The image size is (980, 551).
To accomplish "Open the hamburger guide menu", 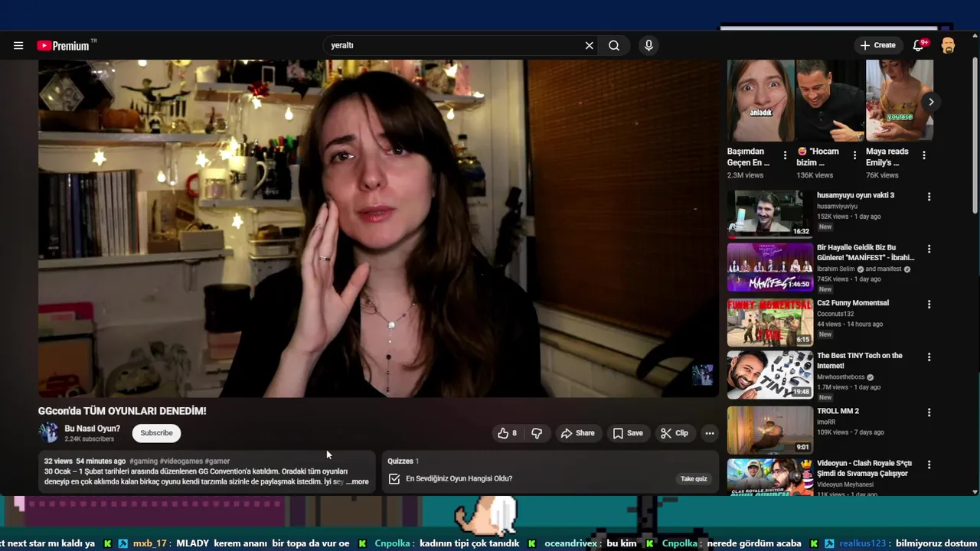I will tap(18, 45).
